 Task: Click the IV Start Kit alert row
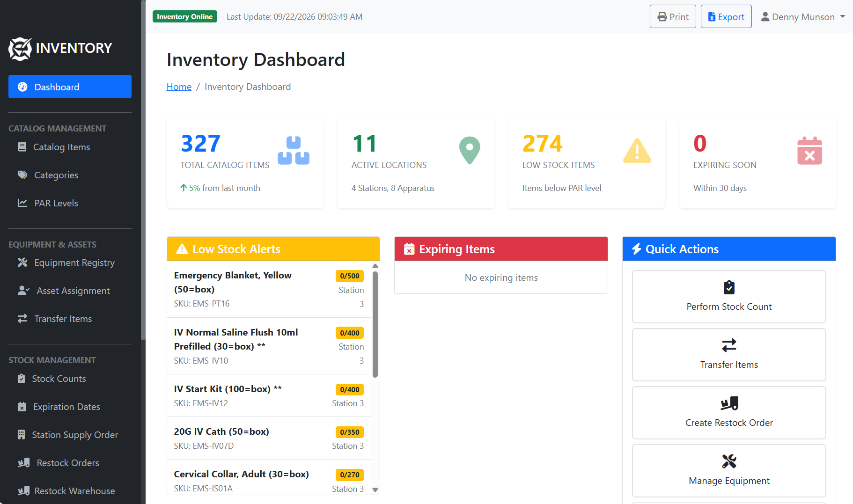(269, 395)
